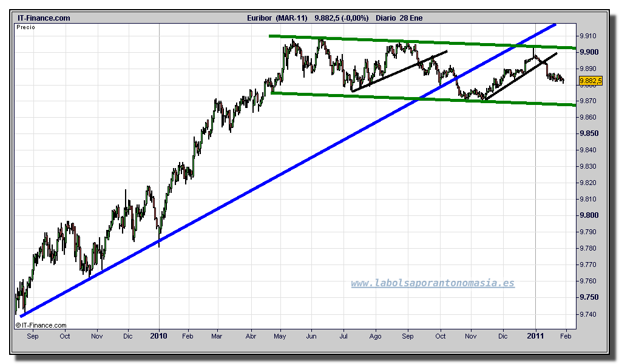
Task: Select the black trendline from Nov to Jan 2011
Action: [x=520, y=76]
